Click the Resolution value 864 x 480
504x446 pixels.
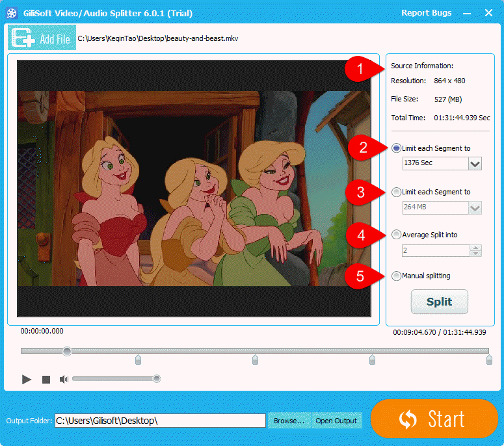(449, 81)
